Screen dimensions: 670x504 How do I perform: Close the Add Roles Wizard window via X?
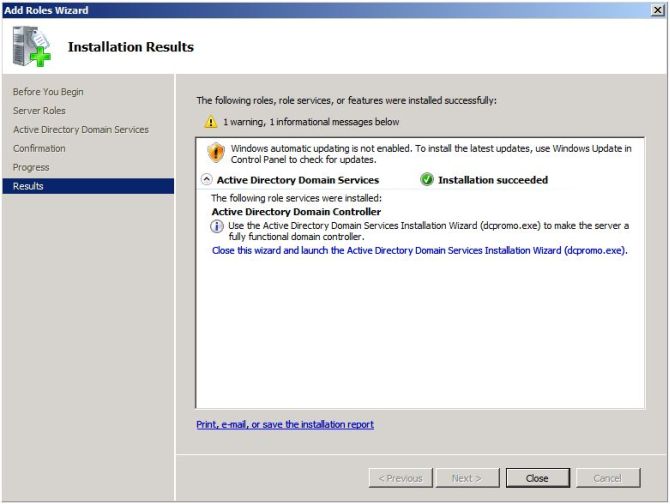(657, 10)
